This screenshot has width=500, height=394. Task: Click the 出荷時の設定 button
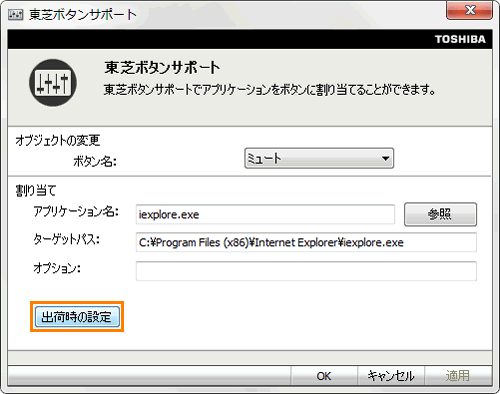[77, 317]
